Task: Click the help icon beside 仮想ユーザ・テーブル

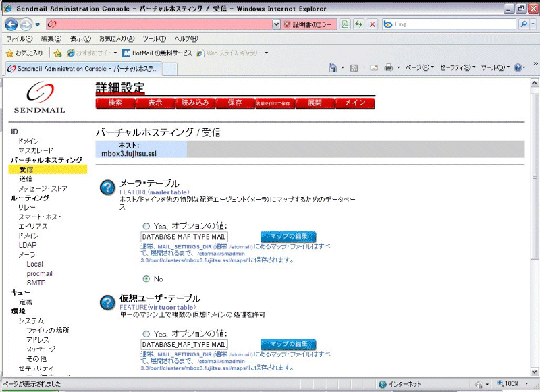Action: click(x=107, y=302)
